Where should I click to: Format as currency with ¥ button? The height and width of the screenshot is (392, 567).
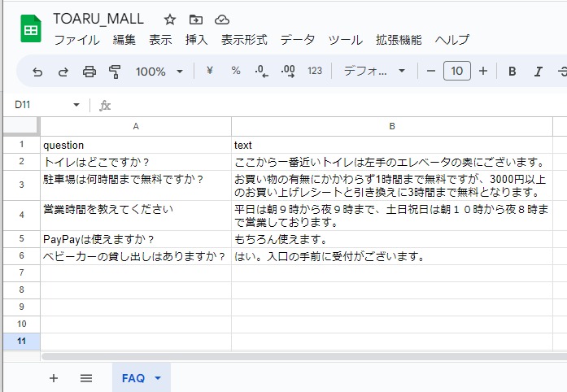[210, 72]
